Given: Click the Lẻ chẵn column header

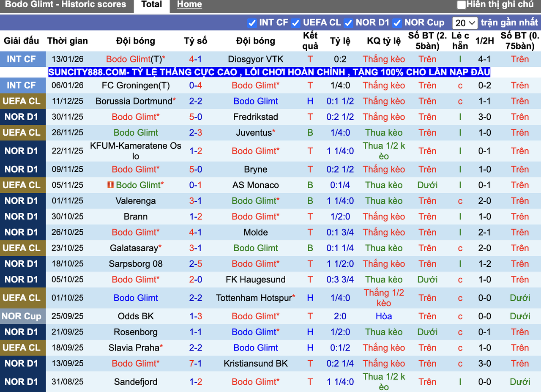Looking at the screenshot, I should tap(460, 41).
